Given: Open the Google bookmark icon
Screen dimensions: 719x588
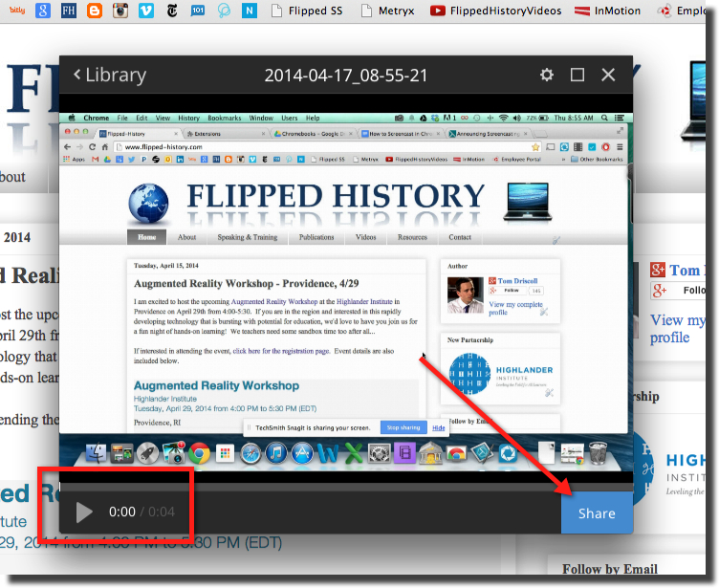Looking at the screenshot, I should coord(43,11).
